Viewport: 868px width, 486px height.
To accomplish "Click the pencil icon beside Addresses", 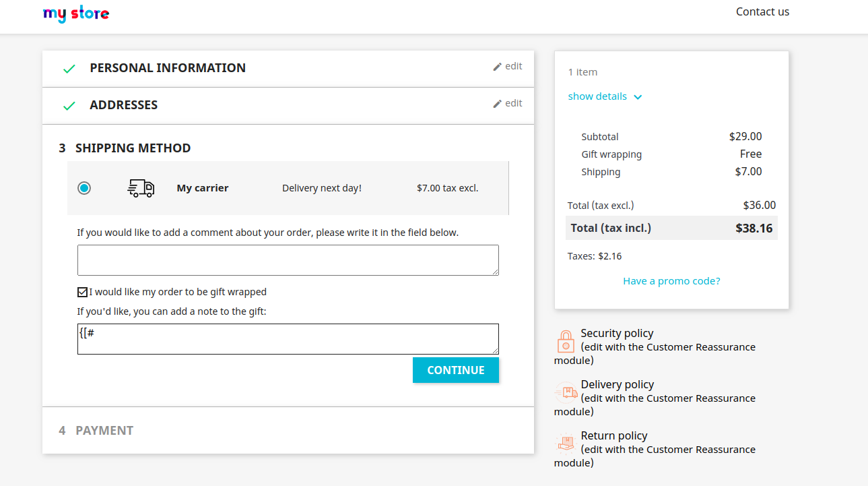I will (x=498, y=104).
